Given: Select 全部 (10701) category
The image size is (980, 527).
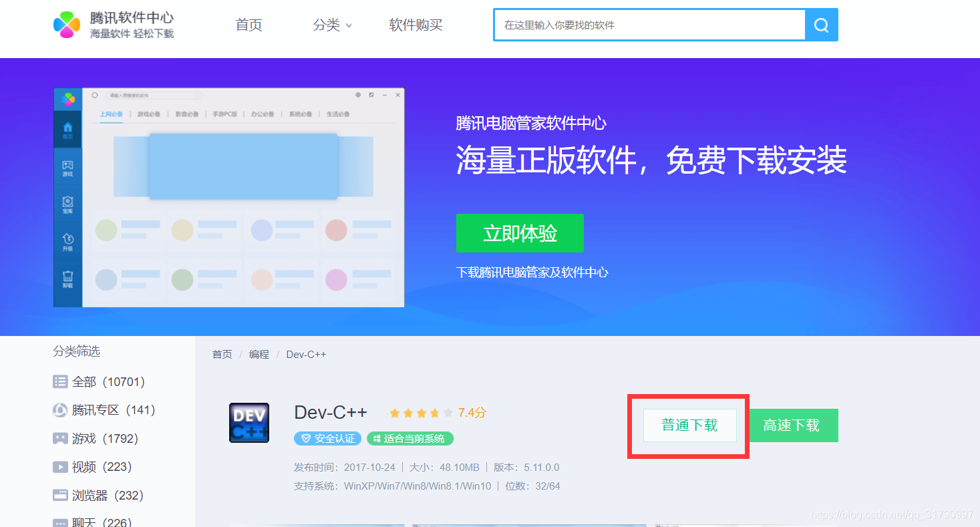Looking at the screenshot, I should pos(99,382).
